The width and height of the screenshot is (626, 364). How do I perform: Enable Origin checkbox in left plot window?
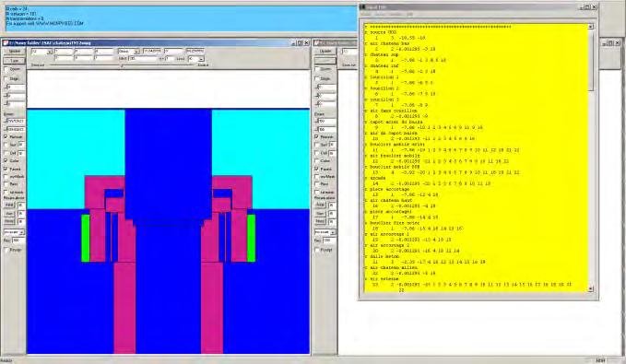(6, 79)
